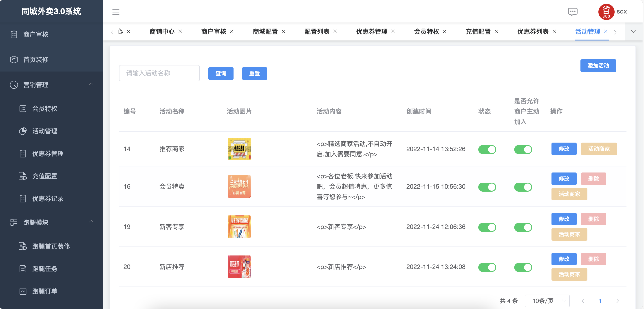Screen dimensions: 644x309
Task: Close the 商城配置 tab
Action: (x=284, y=31)
